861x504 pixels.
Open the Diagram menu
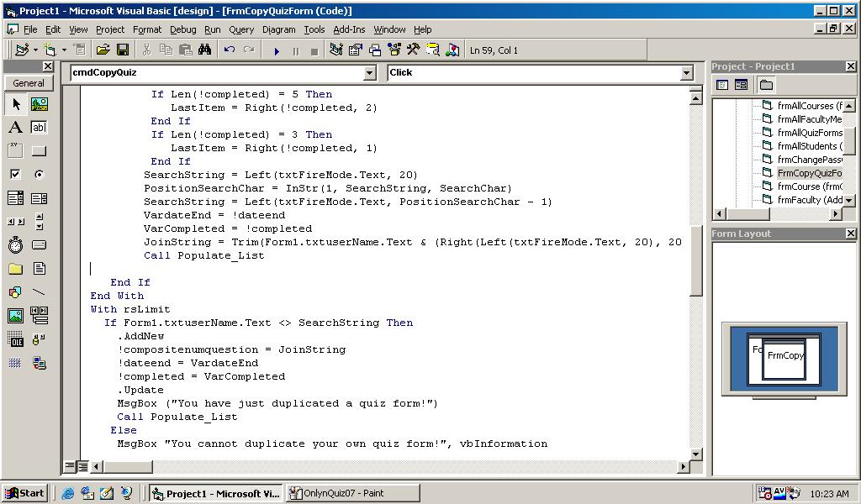click(x=278, y=29)
